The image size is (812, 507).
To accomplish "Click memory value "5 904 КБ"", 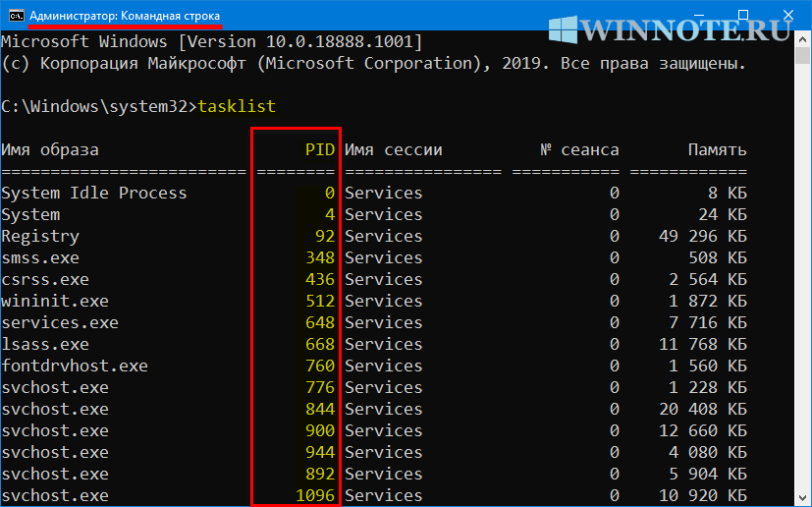I will pos(708,474).
